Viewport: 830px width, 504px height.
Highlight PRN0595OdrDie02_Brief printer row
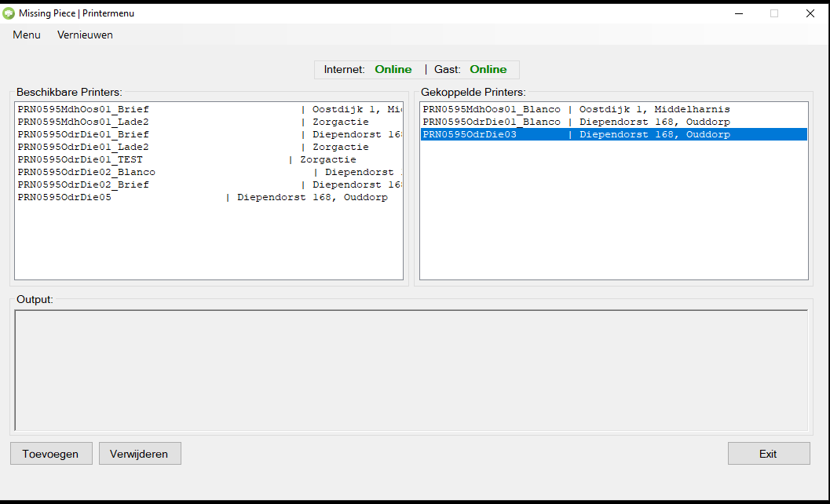tap(83, 185)
